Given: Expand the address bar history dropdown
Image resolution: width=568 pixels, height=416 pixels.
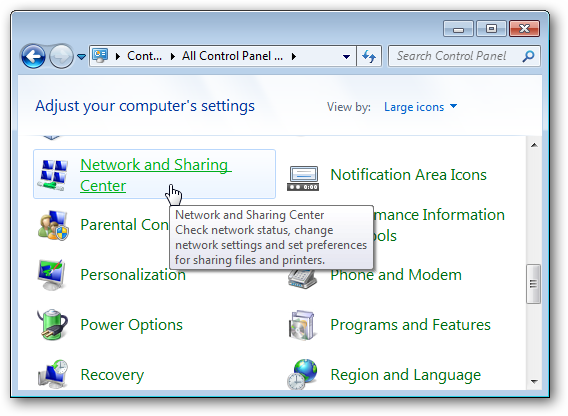Looking at the screenshot, I should click(346, 57).
